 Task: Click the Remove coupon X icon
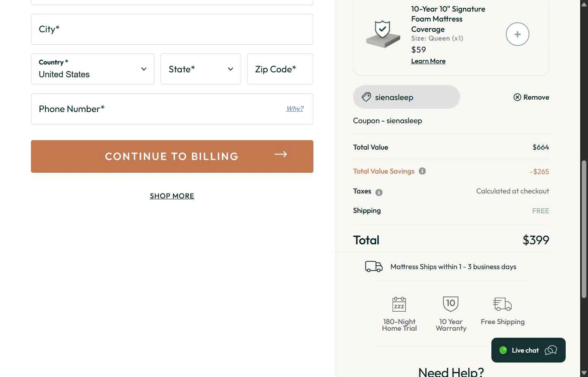[x=517, y=97]
